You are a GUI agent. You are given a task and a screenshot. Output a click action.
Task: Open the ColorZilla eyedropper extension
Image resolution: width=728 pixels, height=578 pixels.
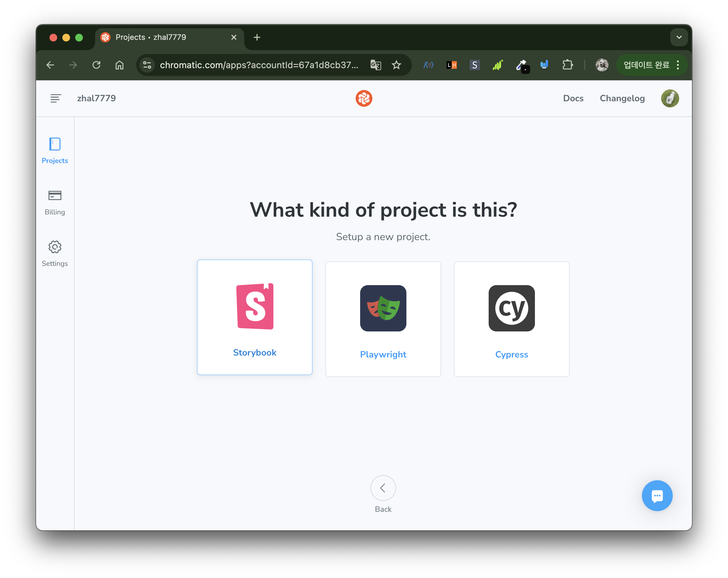[x=522, y=65]
